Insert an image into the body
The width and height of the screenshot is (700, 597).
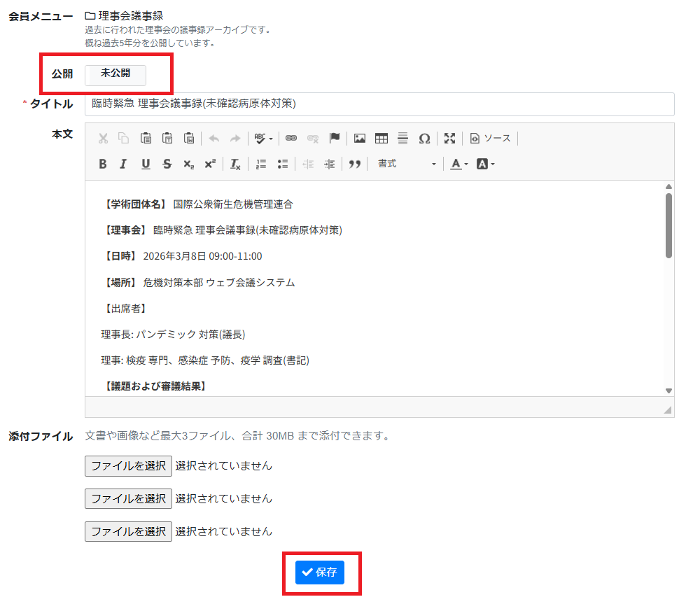pyautogui.click(x=360, y=139)
